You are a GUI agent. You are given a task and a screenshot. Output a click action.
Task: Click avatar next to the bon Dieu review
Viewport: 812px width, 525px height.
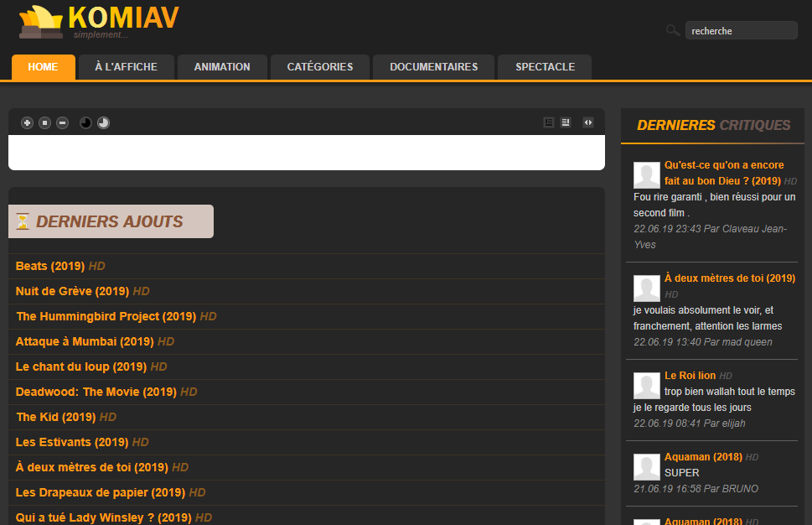[647, 174]
